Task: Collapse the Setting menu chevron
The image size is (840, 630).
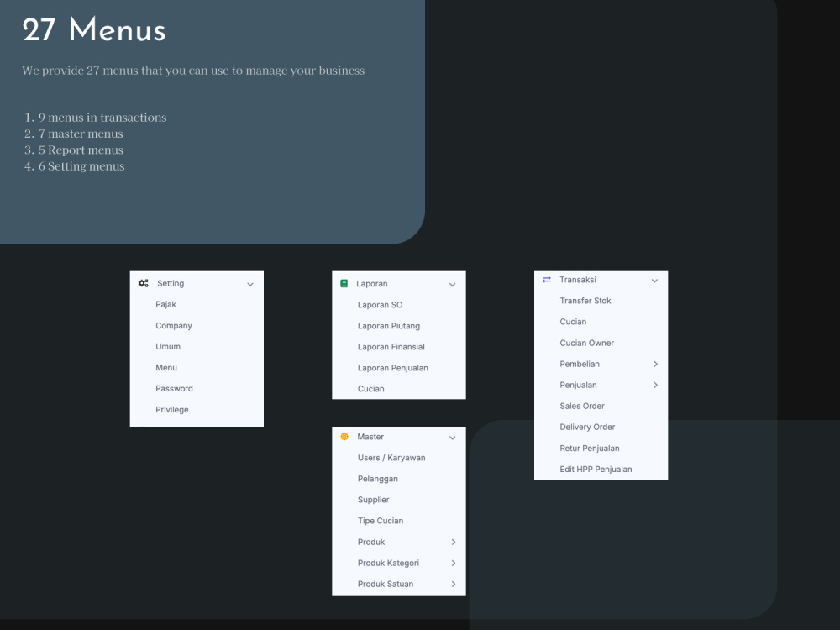Action: (x=250, y=284)
